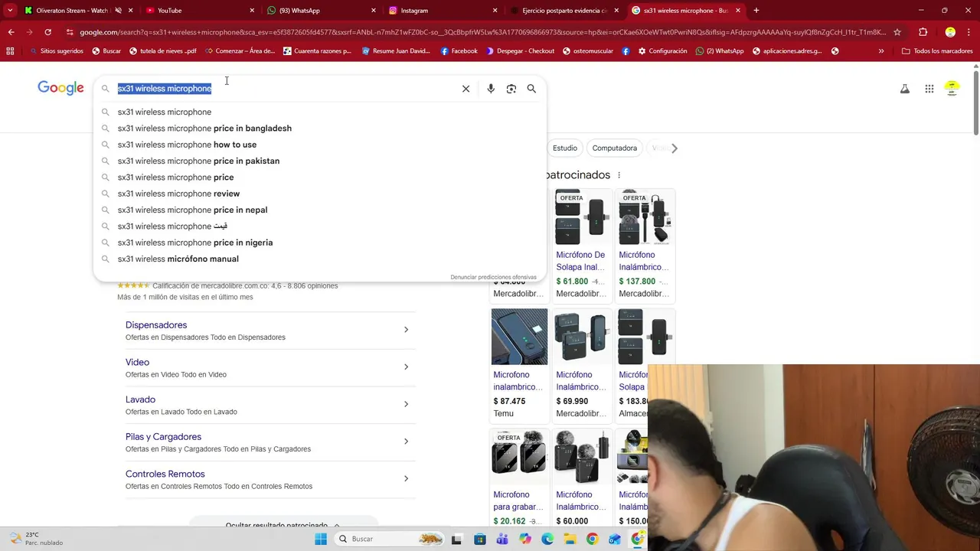Collapse with Ocultar resultado patrocinado

click(x=283, y=525)
